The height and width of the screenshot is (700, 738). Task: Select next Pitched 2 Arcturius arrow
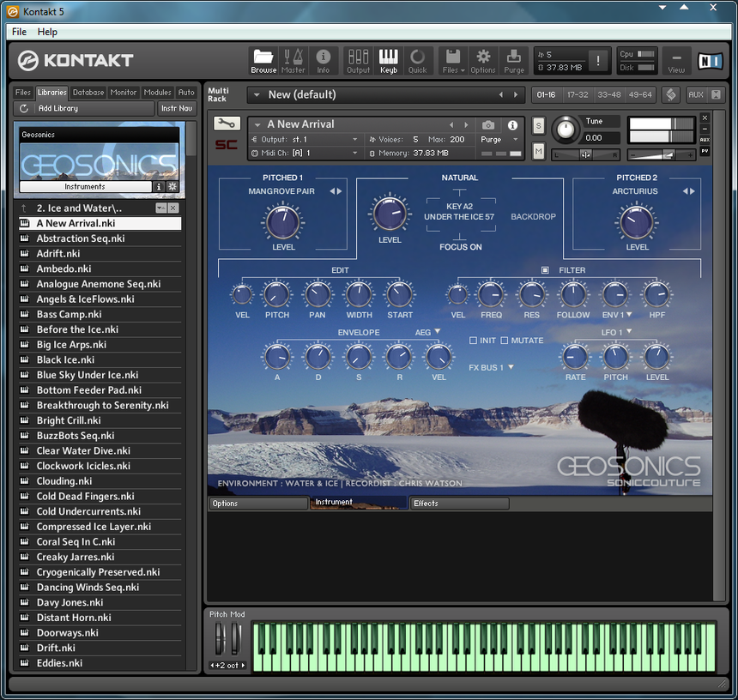pyautogui.click(x=692, y=191)
